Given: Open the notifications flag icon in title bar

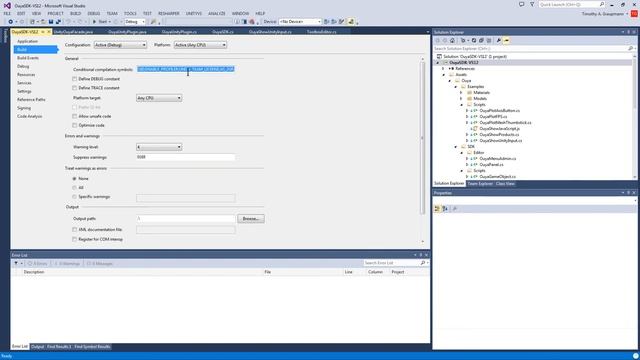Looking at the screenshot, I should pyautogui.click(x=521, y=4).
